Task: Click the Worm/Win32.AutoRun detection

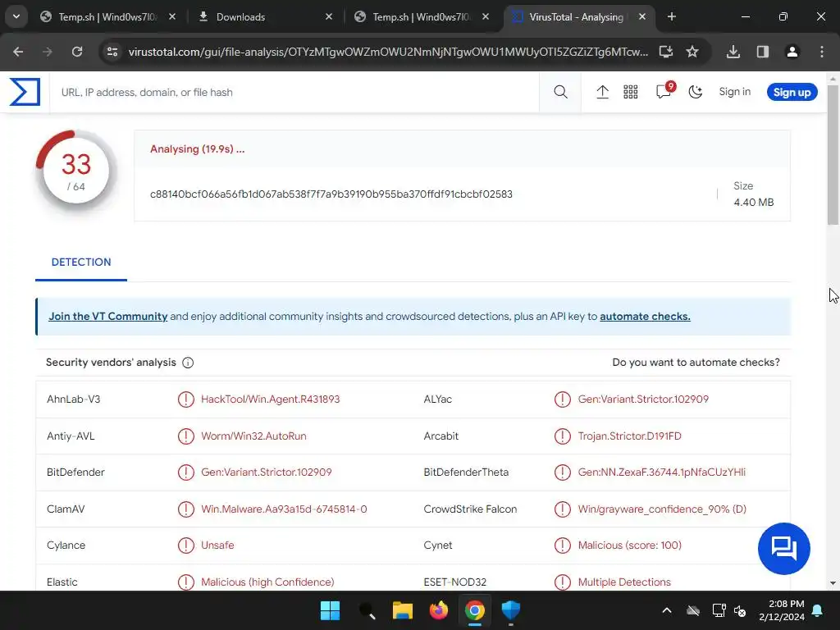Action: [x=253, y=436]
